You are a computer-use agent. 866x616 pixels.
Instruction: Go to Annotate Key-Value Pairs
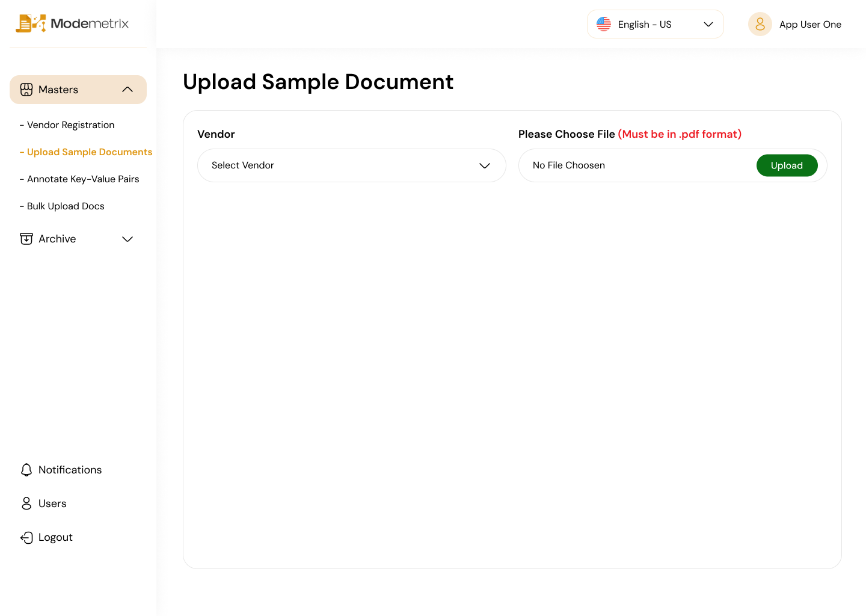(79, 179)
